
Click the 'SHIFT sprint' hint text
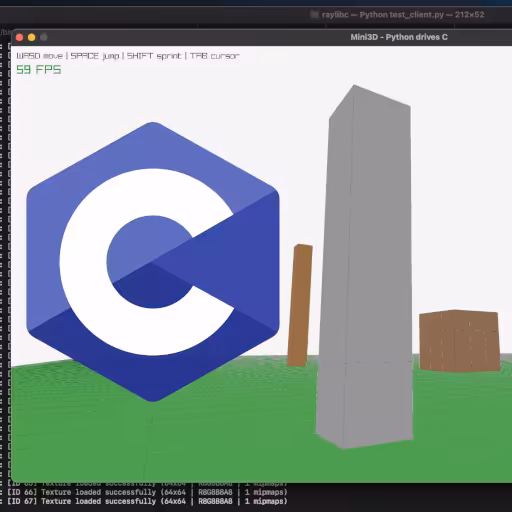(x=154, y=56)
